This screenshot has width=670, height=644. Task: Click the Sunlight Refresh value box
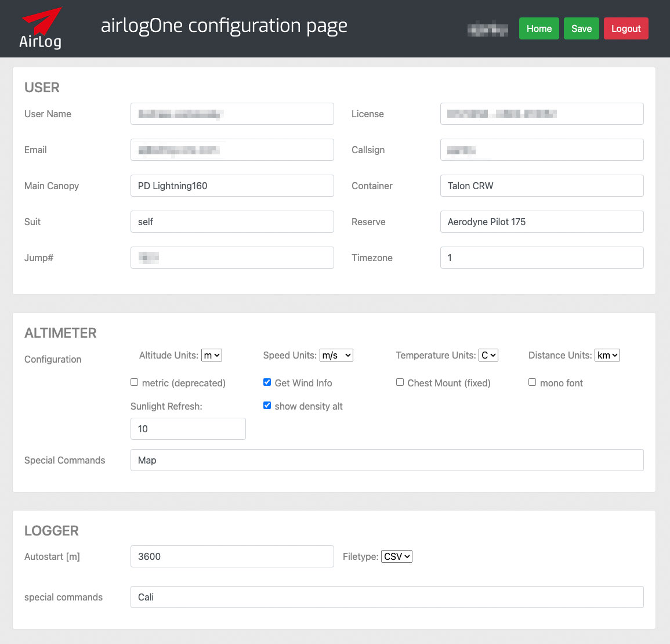click(188, 429)
